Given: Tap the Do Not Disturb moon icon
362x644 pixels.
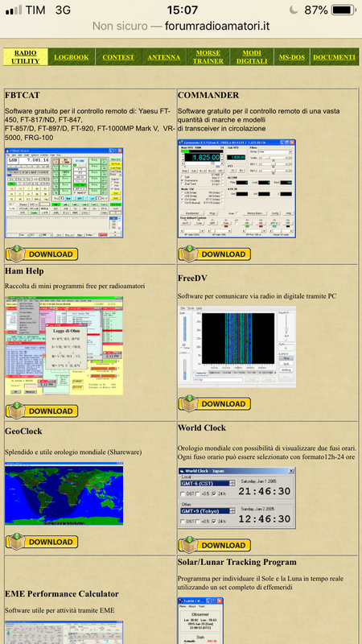Looking at the screenshot, I should (294, 10).
